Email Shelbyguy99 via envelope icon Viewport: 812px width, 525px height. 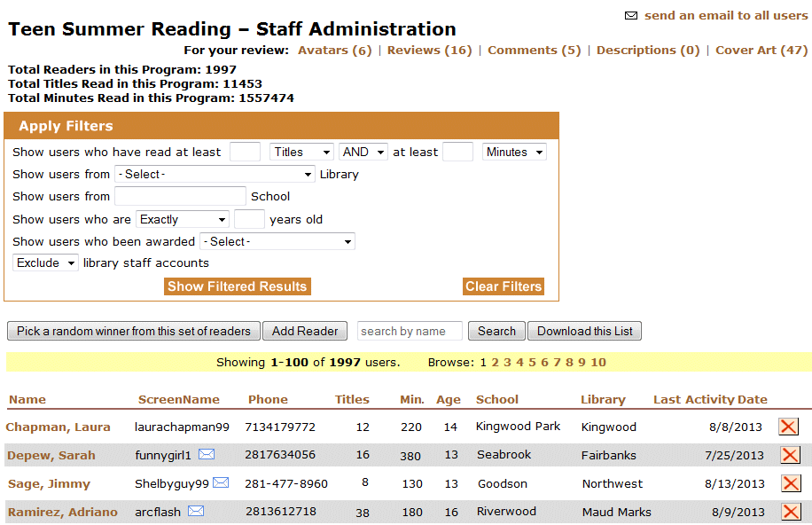pos(221,482)
